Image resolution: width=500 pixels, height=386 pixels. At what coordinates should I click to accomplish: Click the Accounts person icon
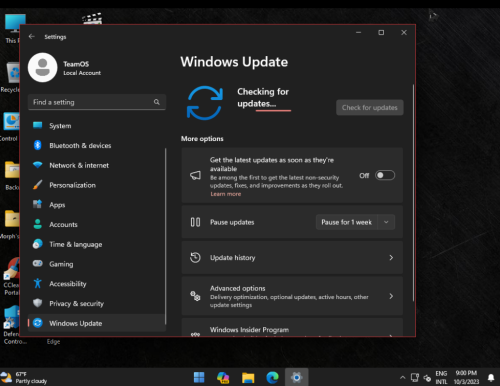pyautogui.click(x=38, y=224)
